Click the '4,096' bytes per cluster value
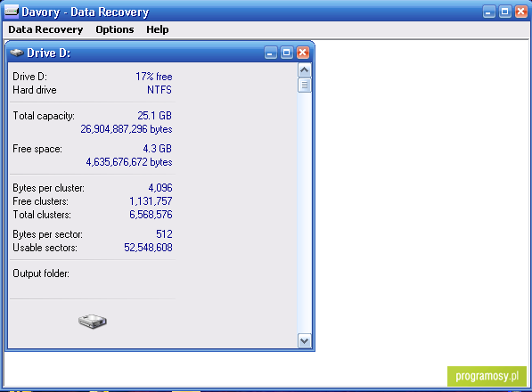This screenshot has height=392, width=532. (x=160, y=188)
